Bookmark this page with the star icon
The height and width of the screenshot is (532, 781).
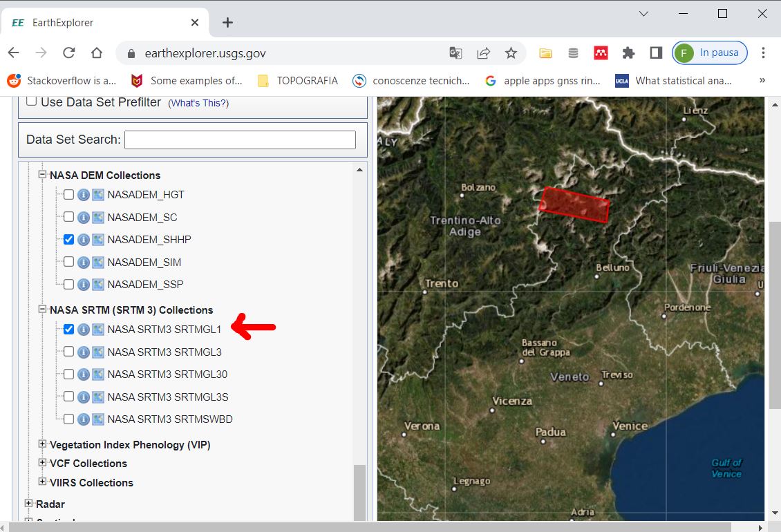[511, 53]
